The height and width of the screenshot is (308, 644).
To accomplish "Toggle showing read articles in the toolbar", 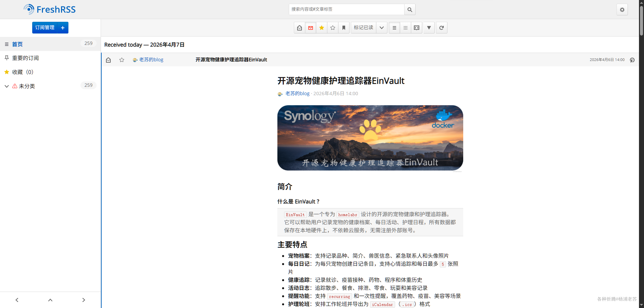I will click(300, 28).
